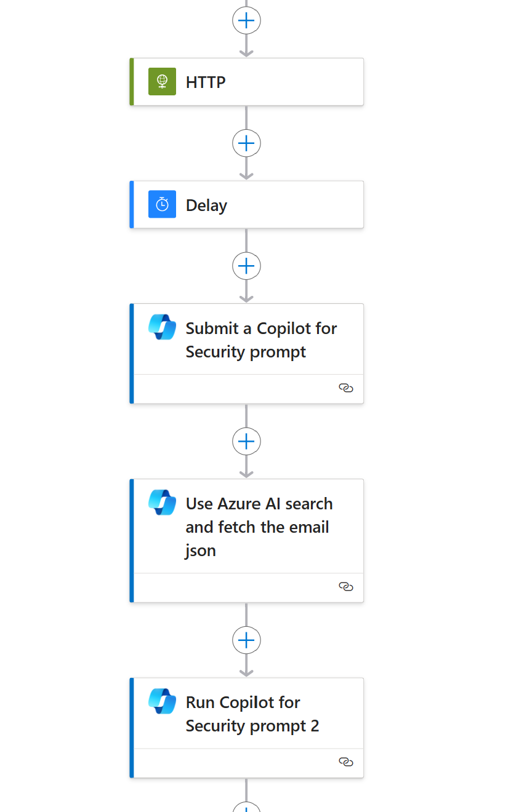Open connection reference on Run Copilot prompt 2

(x=346, y=763)
